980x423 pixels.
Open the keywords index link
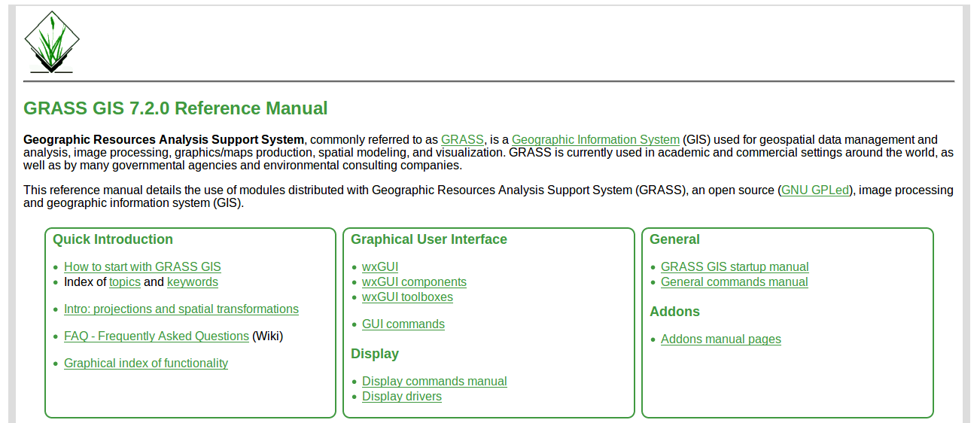pyautogui.click(x=193, y=281)
